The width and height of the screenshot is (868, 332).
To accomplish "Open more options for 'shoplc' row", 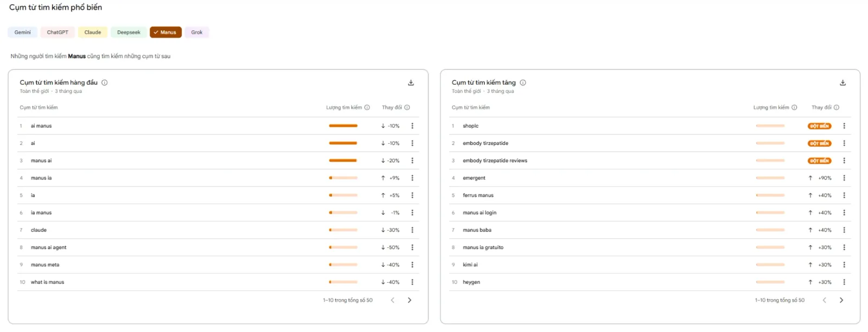I will coord(844,126).
